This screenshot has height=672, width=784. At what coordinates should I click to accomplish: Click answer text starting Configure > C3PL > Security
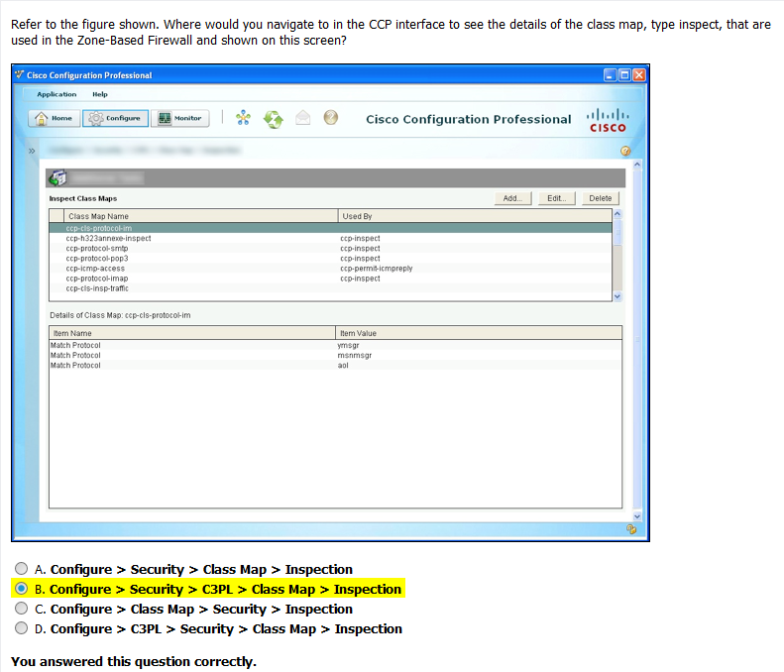(226, 629)
